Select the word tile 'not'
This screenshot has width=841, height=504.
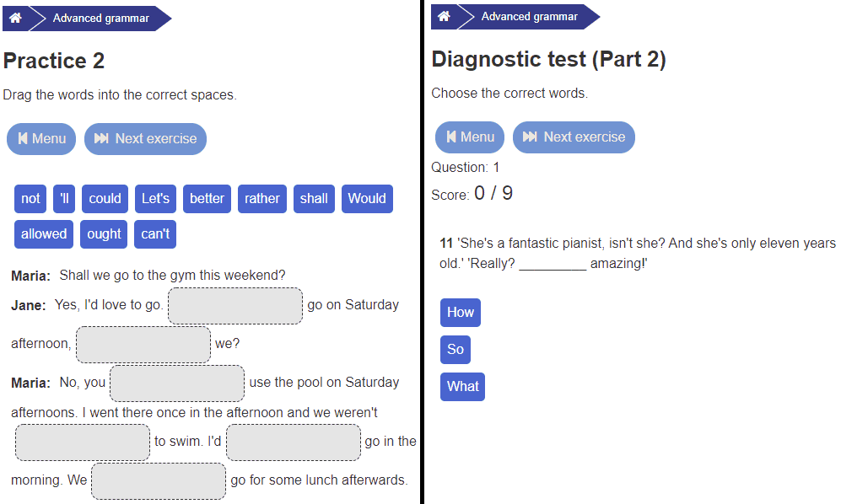30,199
